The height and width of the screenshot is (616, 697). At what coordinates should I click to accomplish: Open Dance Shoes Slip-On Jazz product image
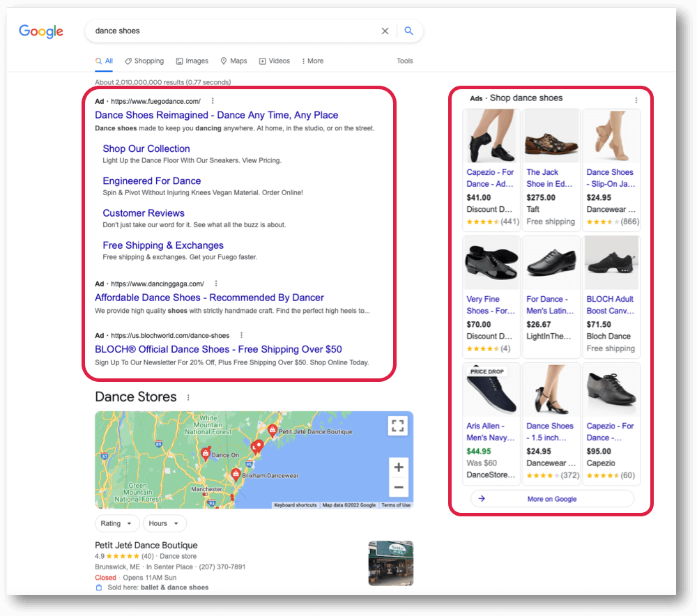point(612,136)
